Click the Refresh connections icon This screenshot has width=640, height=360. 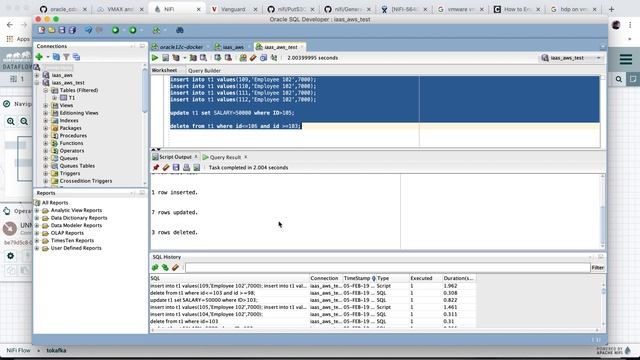56,57
